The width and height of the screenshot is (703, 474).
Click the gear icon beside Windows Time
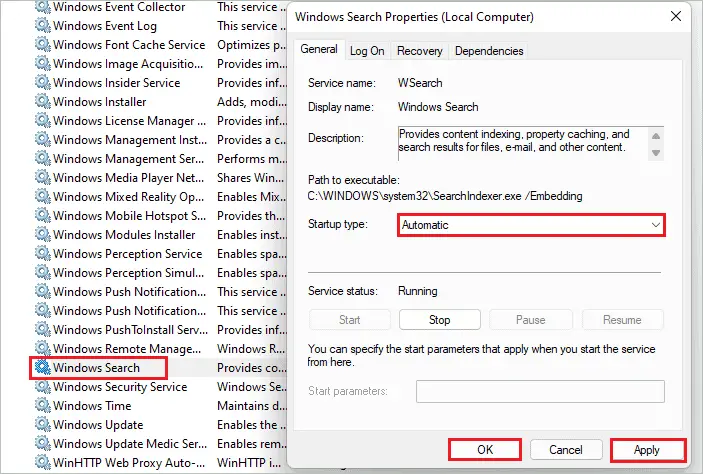click(x=43, y=405)
